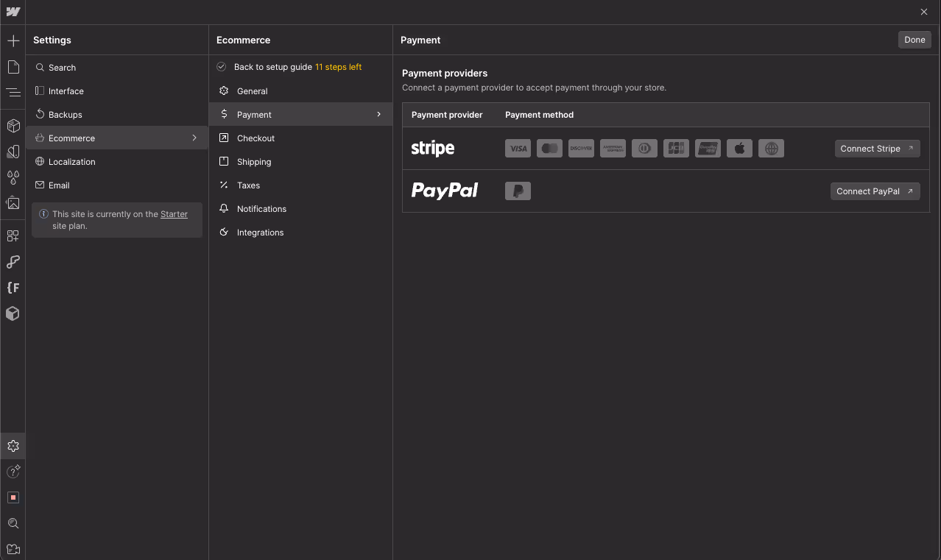Click the Mastercard icon
941x560 pixels.
[549, 149]
